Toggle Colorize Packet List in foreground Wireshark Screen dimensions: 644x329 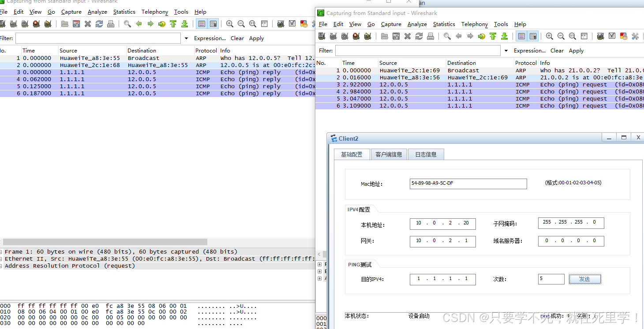pyautogui.click(x=521, y=36)
